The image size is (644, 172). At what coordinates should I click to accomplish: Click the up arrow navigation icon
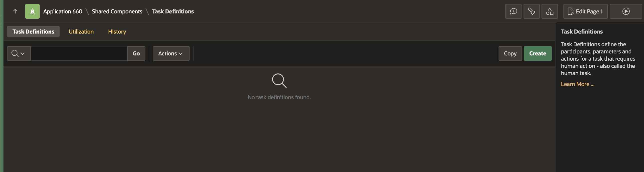[x=15, y=11]
